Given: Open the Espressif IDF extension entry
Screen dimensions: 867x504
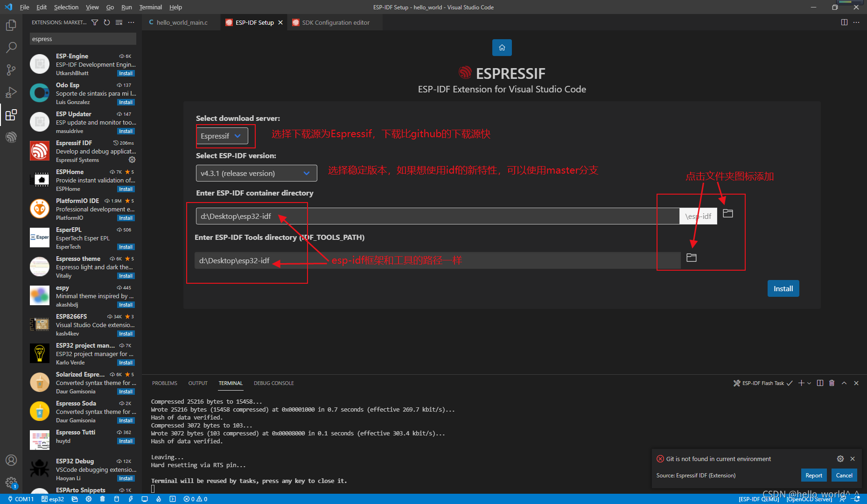Looking at the screenshot, I should pyautogui.click(x=82, y=151).
